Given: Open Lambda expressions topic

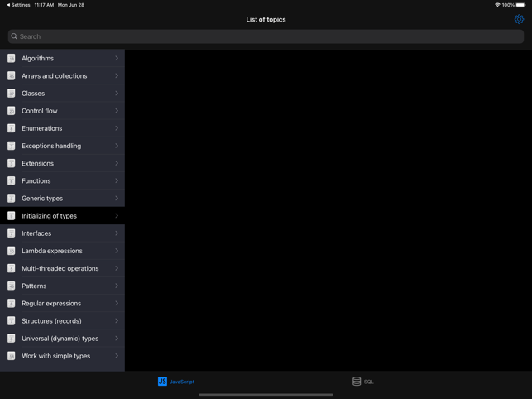Looking at the screenshot, I should [52, 252].
